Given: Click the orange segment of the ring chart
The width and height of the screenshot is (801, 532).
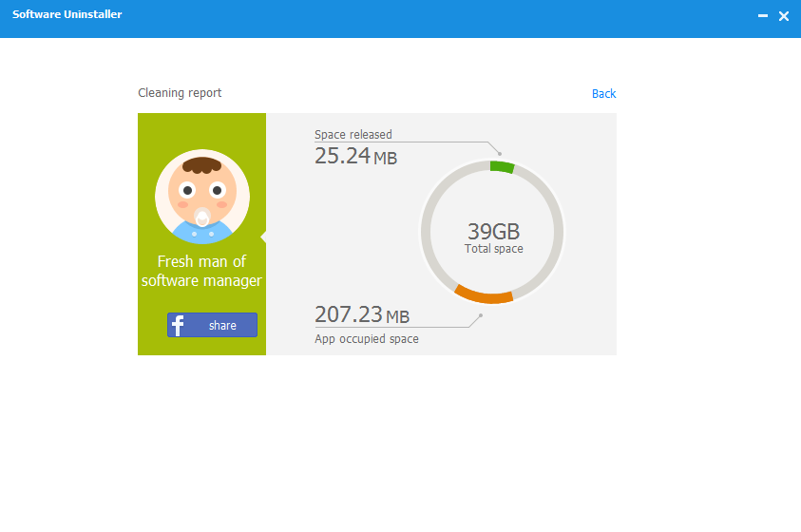Looking at the screenshot, I should pos(485,294).
